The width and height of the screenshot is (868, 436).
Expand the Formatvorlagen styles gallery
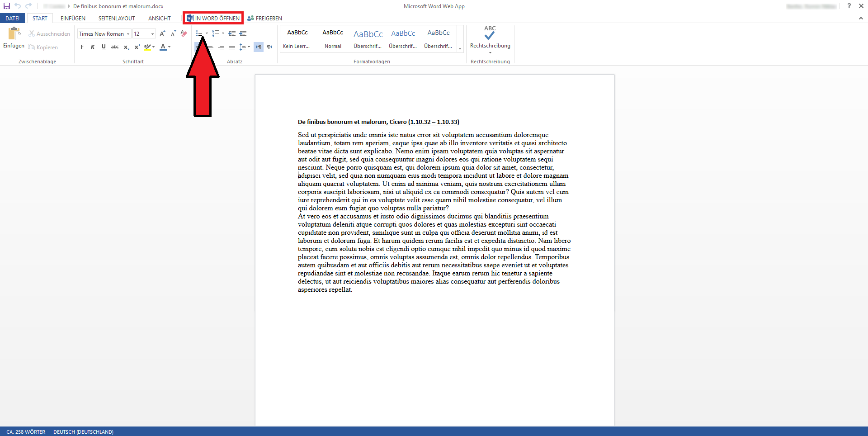point(460,49)
